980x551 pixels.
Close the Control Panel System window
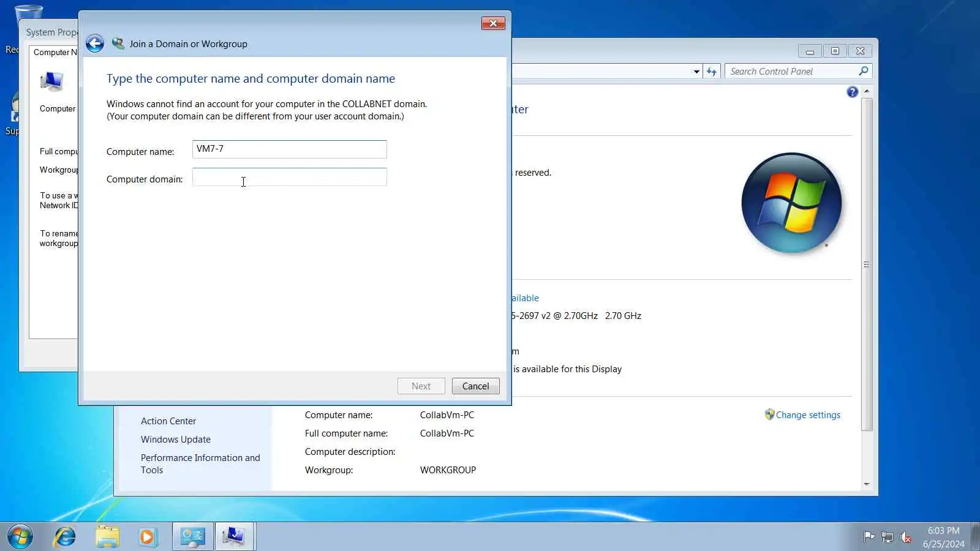[x=861, y=51]
